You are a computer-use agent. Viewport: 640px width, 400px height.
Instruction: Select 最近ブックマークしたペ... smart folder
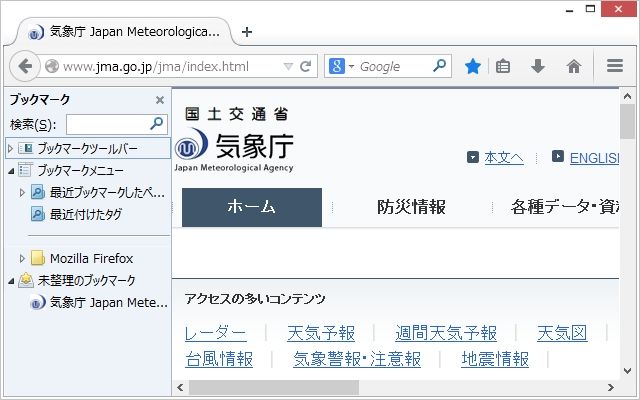click(x=107, y=192)
